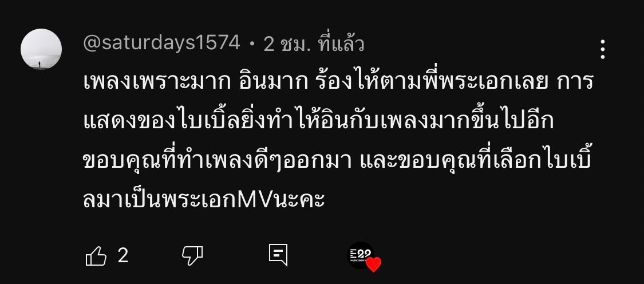Click the last comment line ending "นะคะ"

pyautogui.click(x=204, y=200)
